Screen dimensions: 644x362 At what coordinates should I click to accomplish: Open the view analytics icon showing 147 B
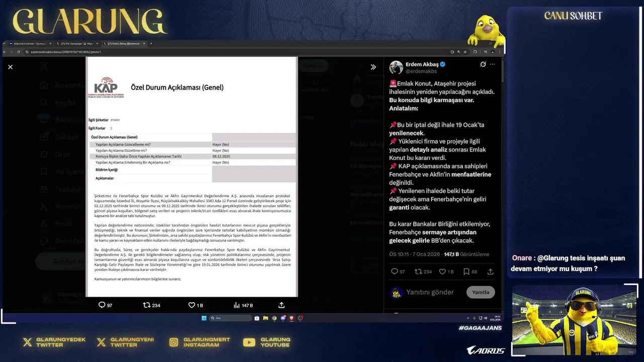click(236, 305)
